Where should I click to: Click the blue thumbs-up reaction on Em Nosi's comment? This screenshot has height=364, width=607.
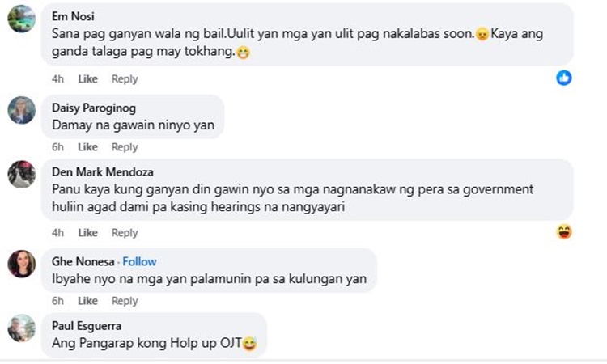pyautogui.click(x=564, y=78)
